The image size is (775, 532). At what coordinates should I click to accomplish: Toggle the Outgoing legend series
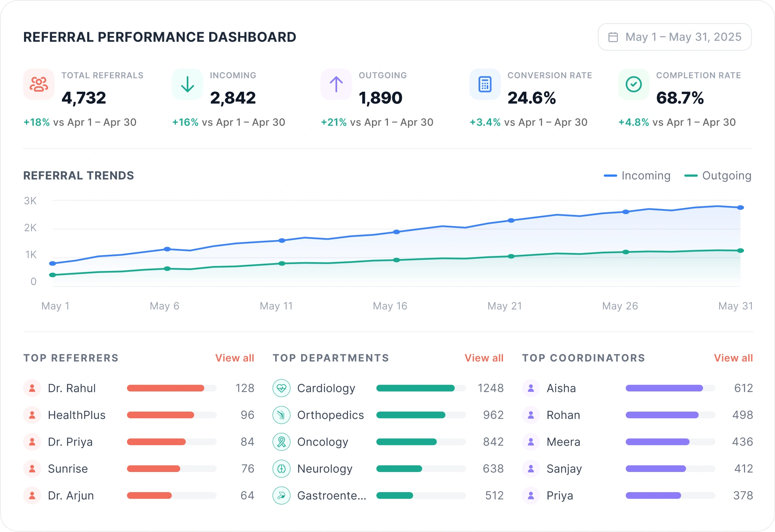[718, 176]
